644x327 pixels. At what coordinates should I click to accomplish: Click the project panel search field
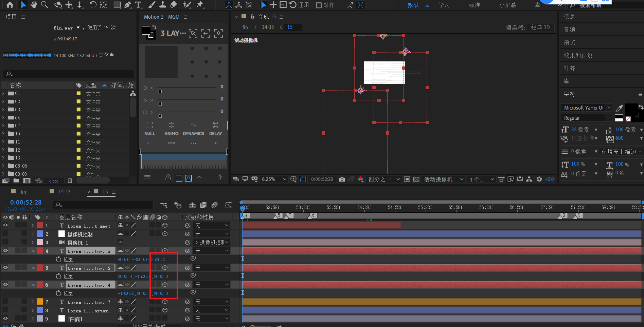[x=69, y=74]
